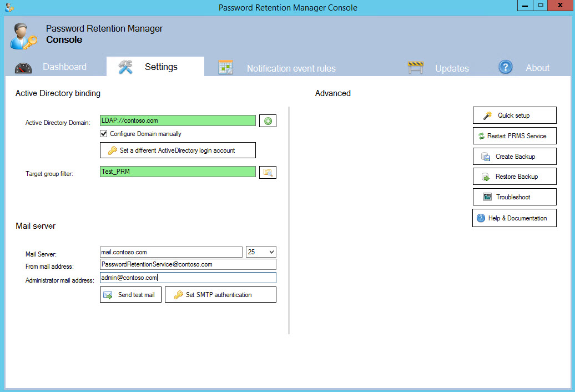Viewport: 575px width, 392px height.
Task: Click the grid icon beside Notification event rules
Action: [225, 66]
